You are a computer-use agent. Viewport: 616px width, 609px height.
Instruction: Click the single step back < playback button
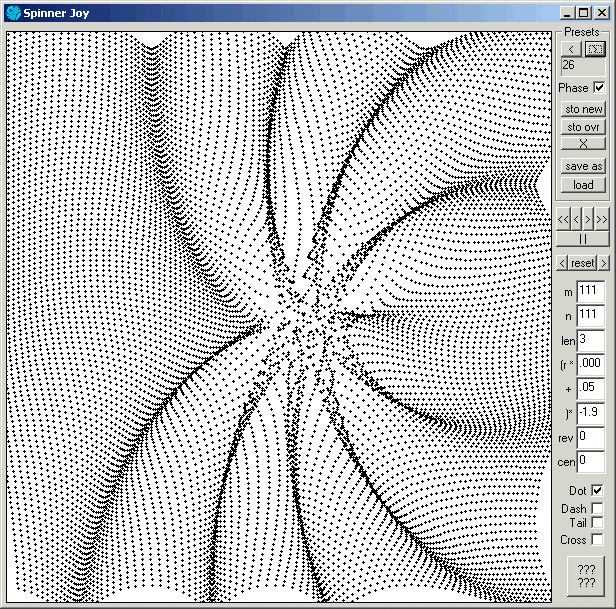click(577, 219)
